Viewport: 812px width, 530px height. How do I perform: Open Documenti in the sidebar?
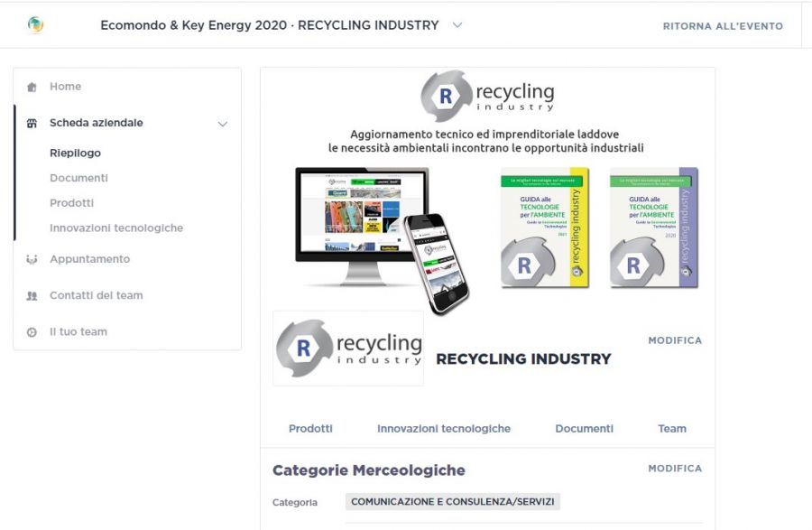pos(78,178)
